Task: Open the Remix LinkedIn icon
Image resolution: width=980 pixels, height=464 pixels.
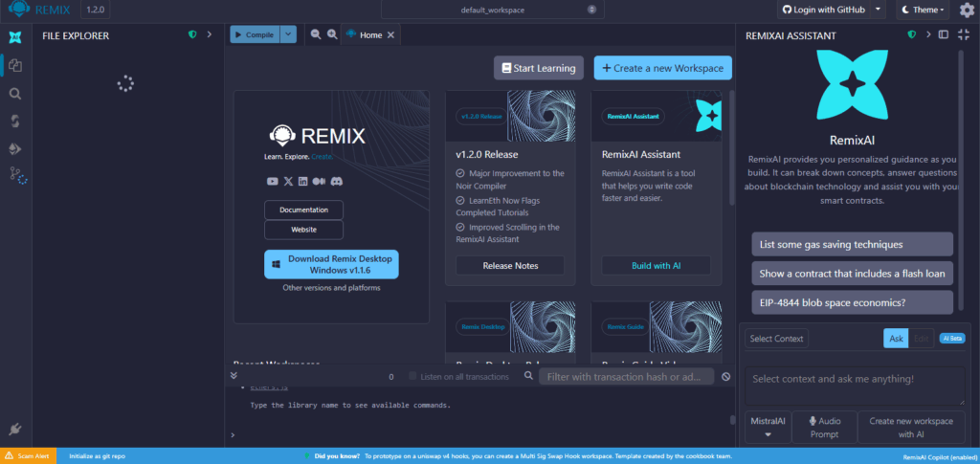Action: point(303,181)
